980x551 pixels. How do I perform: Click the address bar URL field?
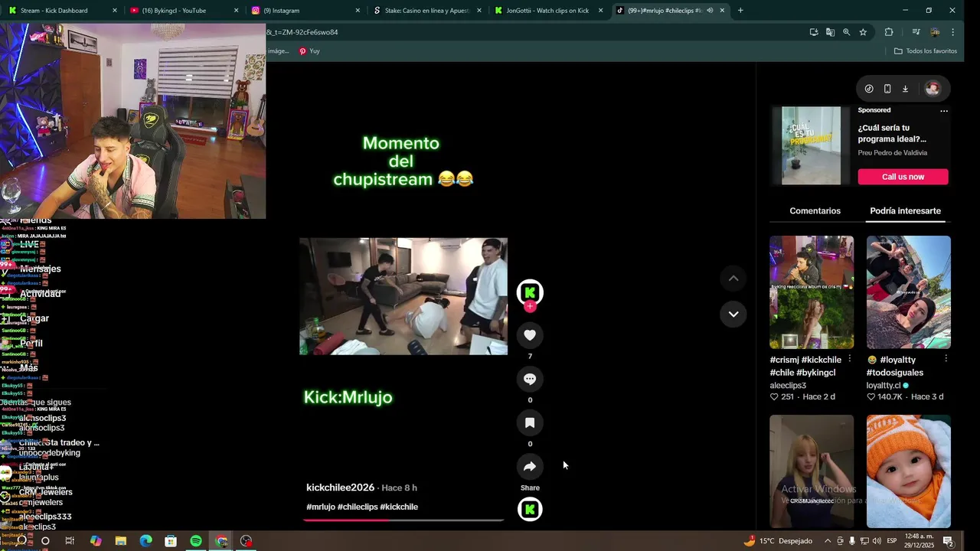[533, 32]
